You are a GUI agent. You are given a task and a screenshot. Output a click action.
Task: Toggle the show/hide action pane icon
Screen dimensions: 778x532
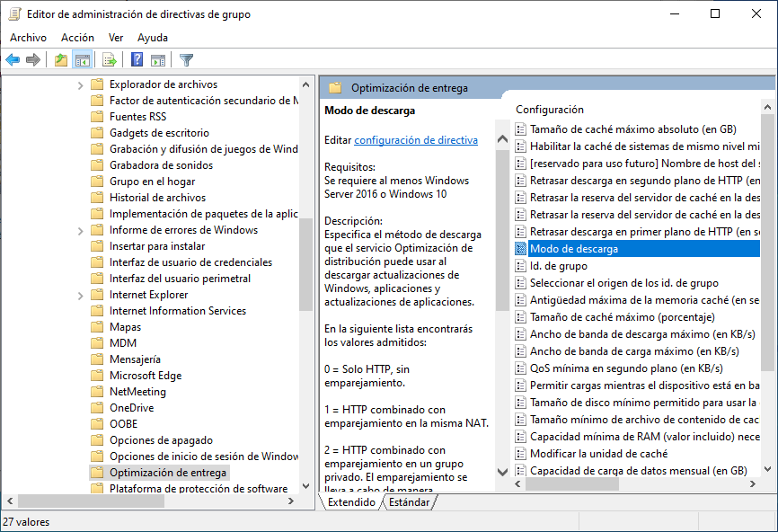[158, 60]
